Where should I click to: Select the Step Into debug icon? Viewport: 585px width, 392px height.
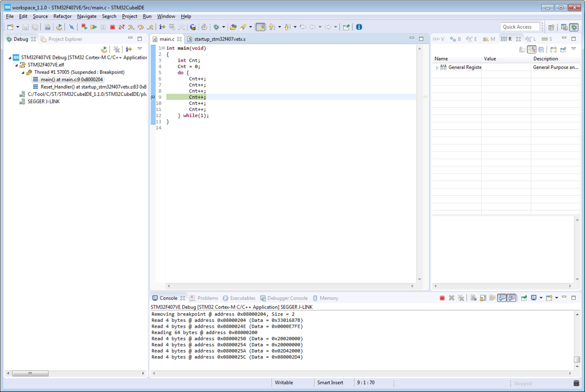click(x=131, y=27)
